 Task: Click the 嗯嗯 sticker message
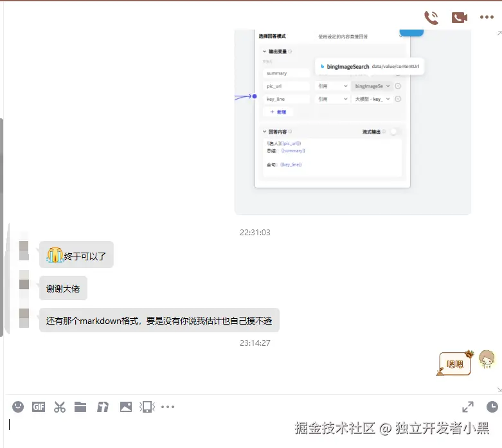456,363
